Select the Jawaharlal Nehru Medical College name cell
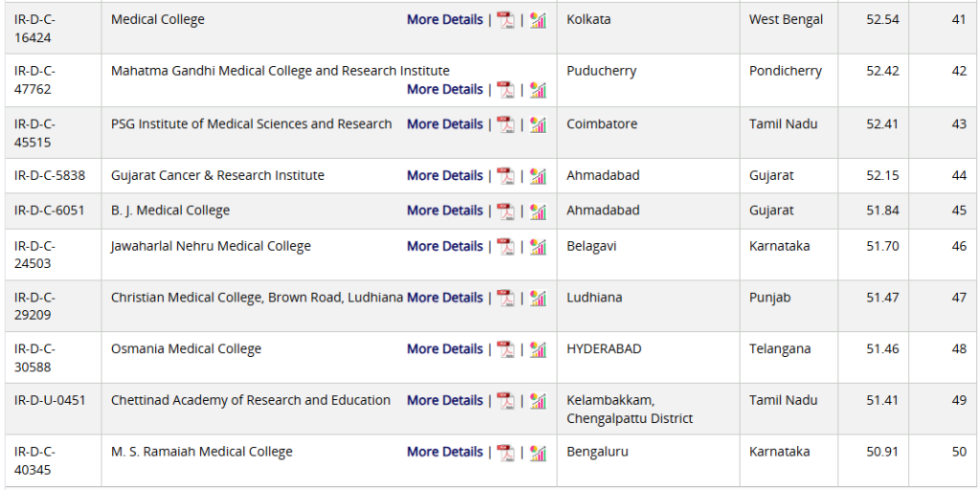The width and height of the screenshot is (980, 490). (211, 247)
